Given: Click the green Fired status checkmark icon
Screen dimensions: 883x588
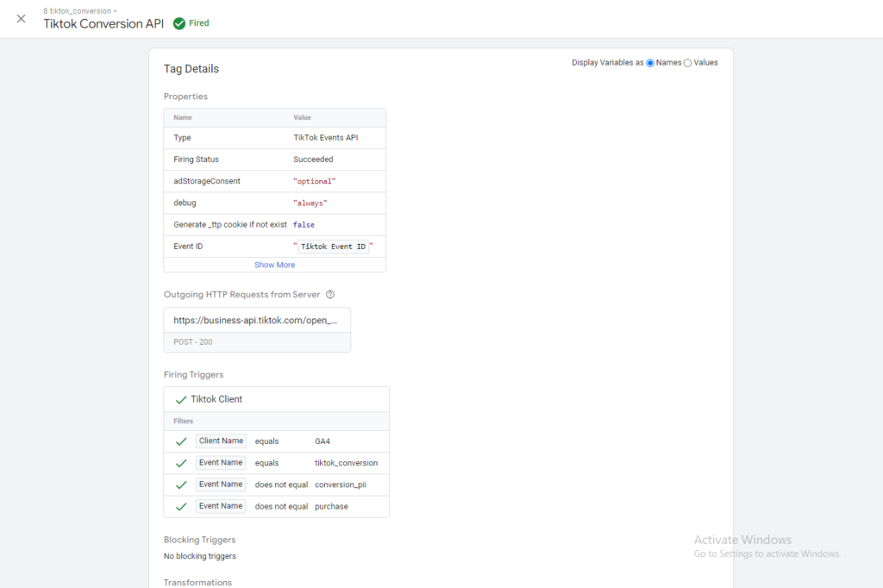Looking at the screenshot, I should (179, 24).
